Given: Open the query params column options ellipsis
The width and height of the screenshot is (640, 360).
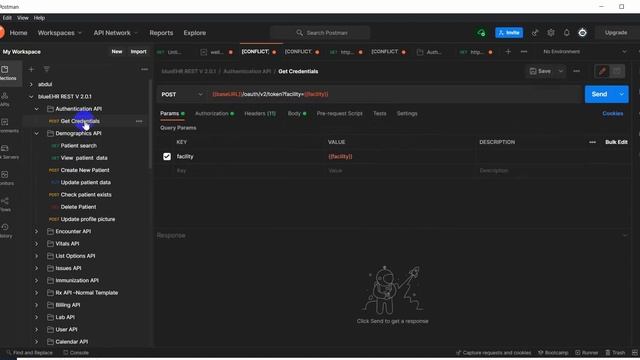Looking at the screenshot, I should [592, 142].
